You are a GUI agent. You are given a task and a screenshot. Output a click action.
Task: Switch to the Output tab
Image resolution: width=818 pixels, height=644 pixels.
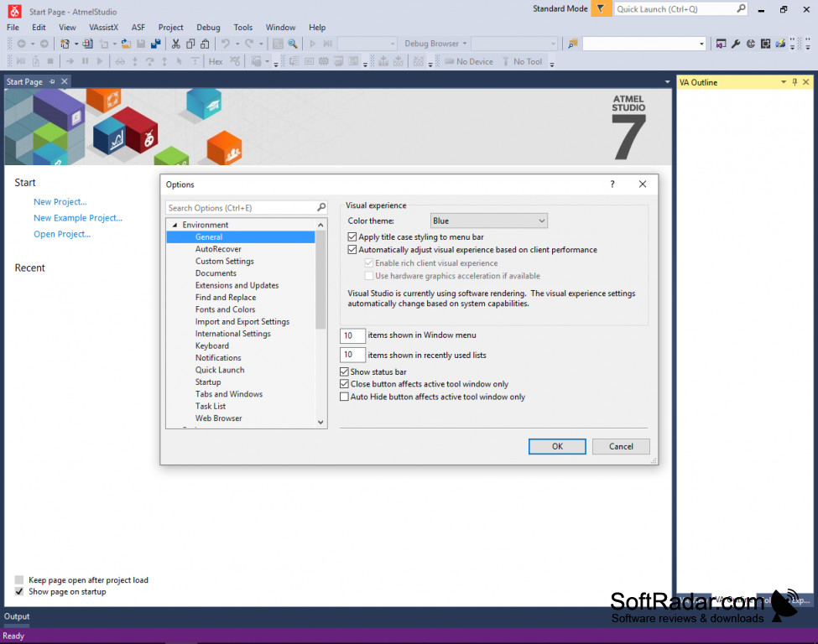coord(17,616)
